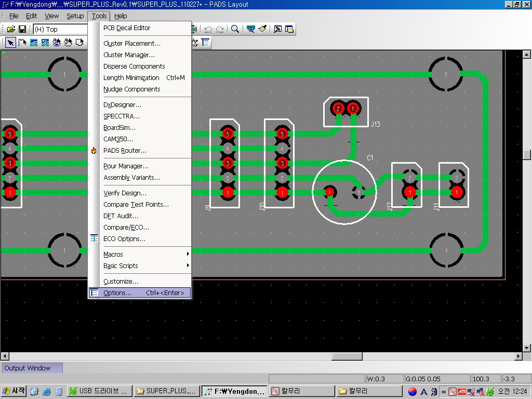Click the green icon right of the Tools menu
The image size is (532, 399).
(x=194, y=29)
